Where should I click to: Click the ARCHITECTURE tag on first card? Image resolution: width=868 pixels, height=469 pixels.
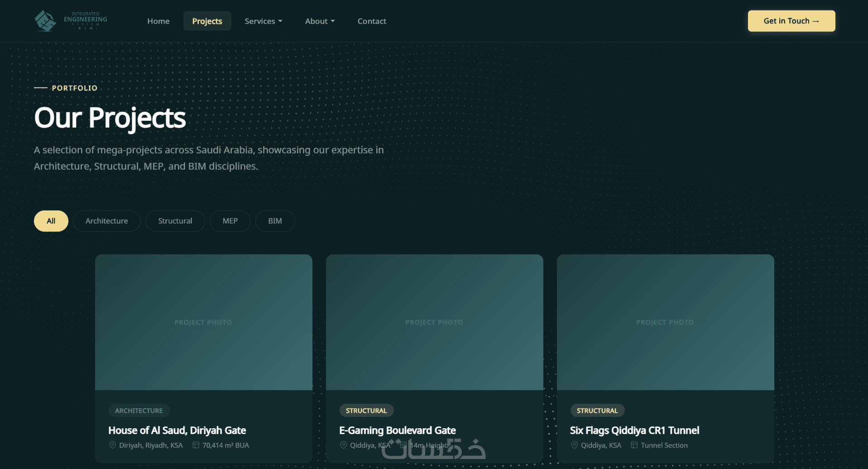139,411
